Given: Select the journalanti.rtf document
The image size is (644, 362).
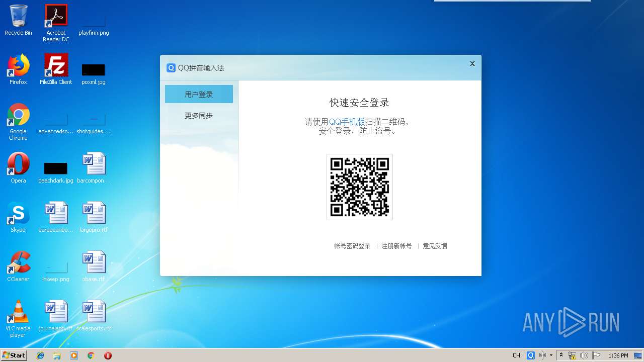Looking at the screenshot, I should 56,316.
